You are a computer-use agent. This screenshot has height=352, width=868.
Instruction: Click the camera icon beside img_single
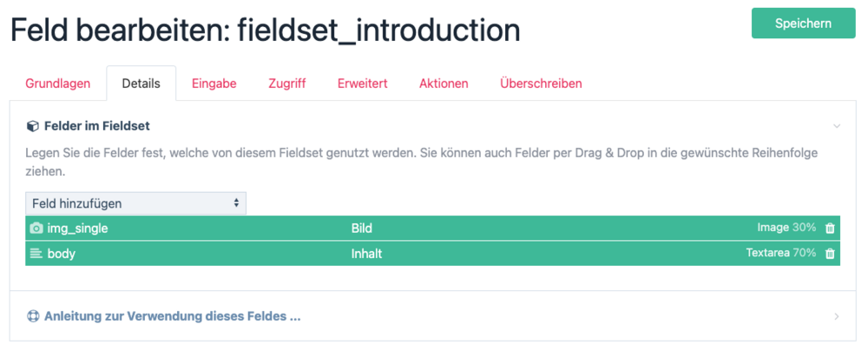[x=36, y=229]
